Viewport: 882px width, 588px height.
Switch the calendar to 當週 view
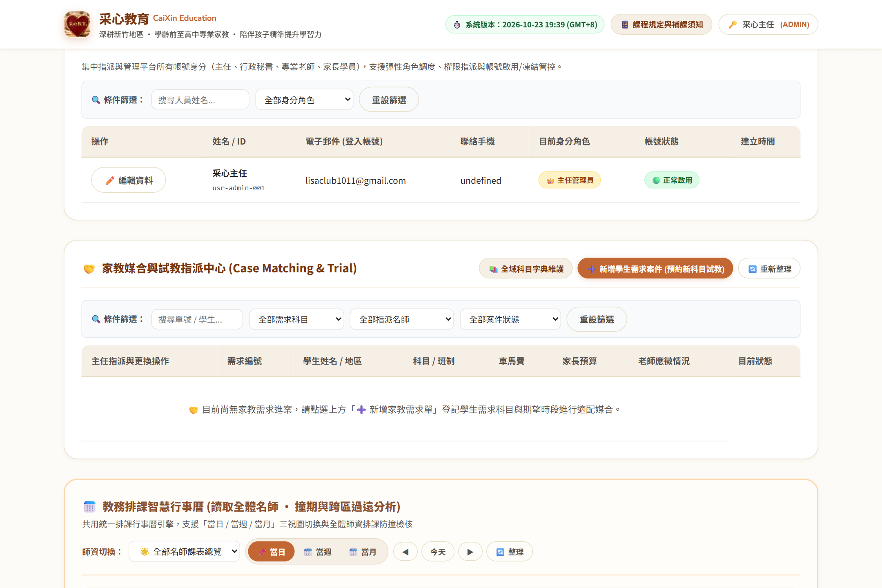(318, 552)
